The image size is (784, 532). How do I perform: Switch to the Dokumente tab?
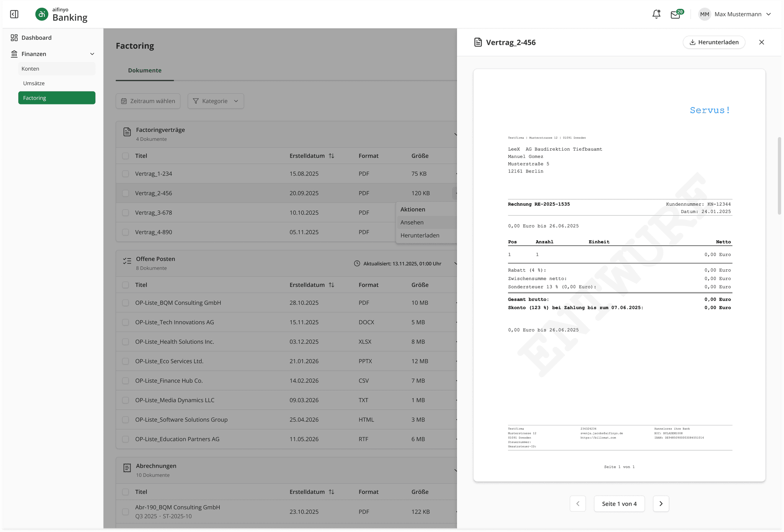145,70
